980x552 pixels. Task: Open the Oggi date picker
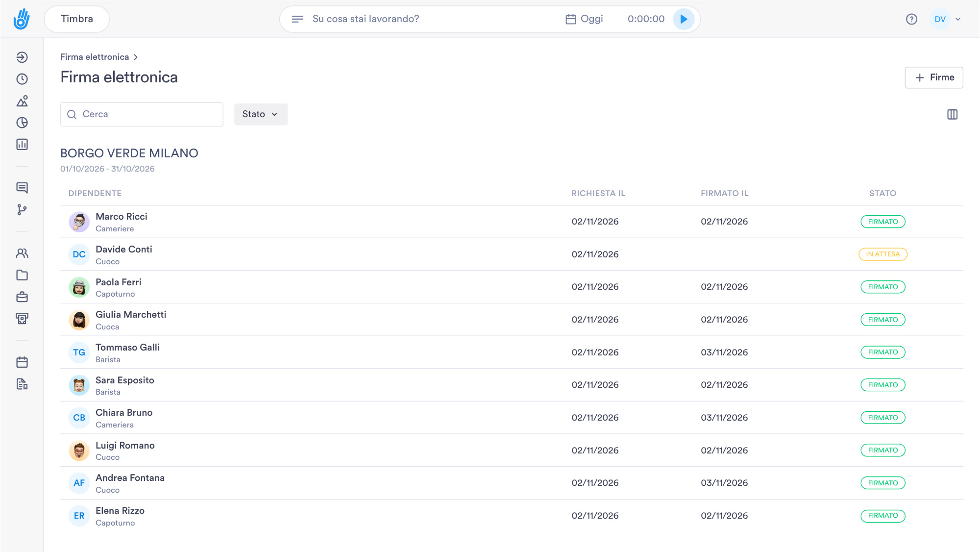coord(584,19)
